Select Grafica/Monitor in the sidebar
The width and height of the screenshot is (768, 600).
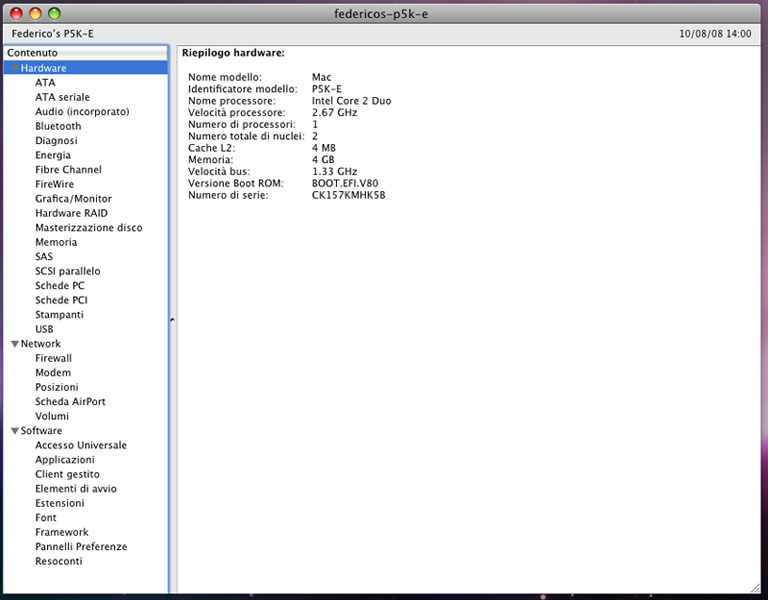pos(73,199)
